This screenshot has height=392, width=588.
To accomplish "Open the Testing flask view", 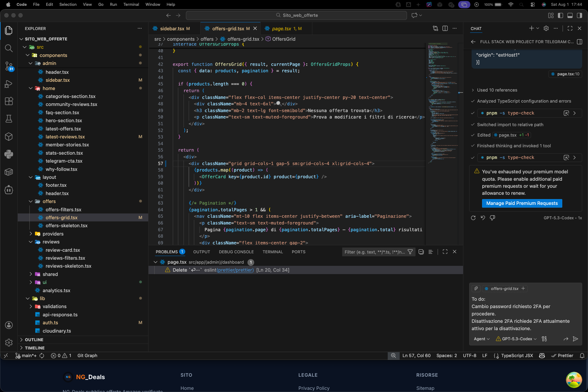I will click(9, 119).
